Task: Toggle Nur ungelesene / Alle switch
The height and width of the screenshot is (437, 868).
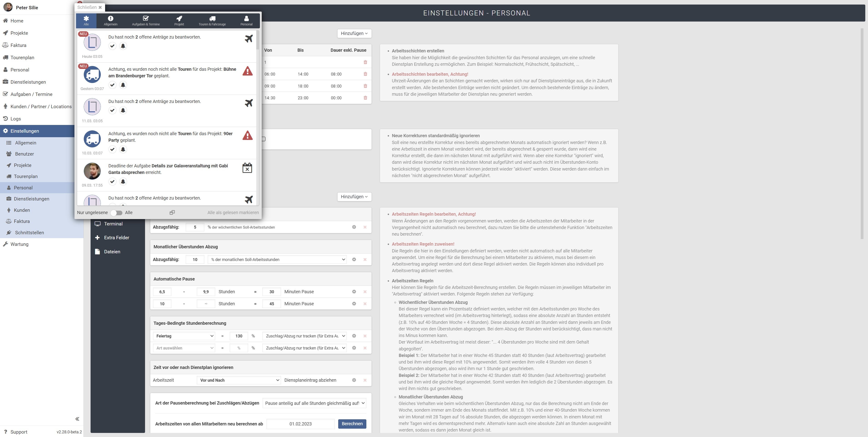Action: pos(117,213)
